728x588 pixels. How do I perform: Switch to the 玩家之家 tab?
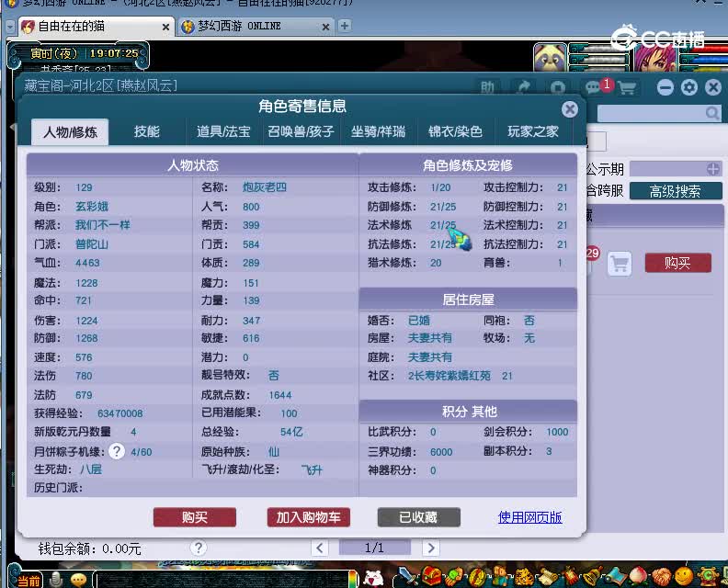(533, 131)
